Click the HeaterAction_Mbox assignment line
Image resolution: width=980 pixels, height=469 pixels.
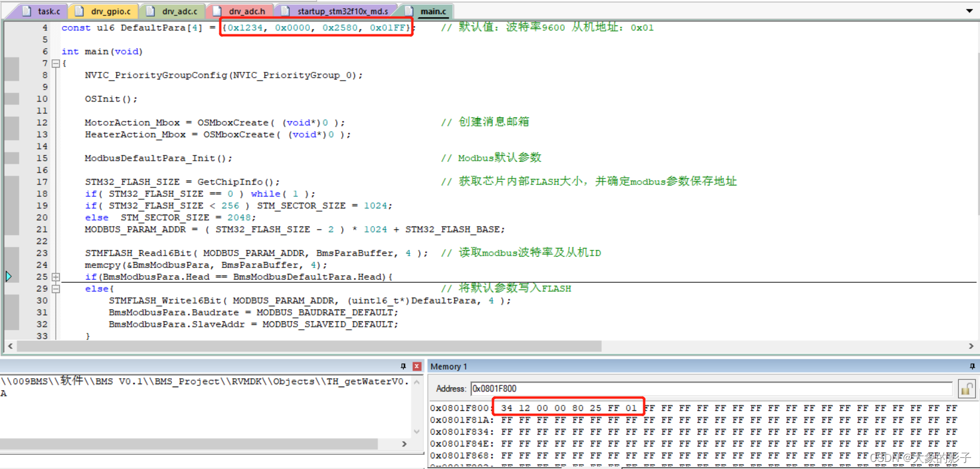tap(218, 135)
